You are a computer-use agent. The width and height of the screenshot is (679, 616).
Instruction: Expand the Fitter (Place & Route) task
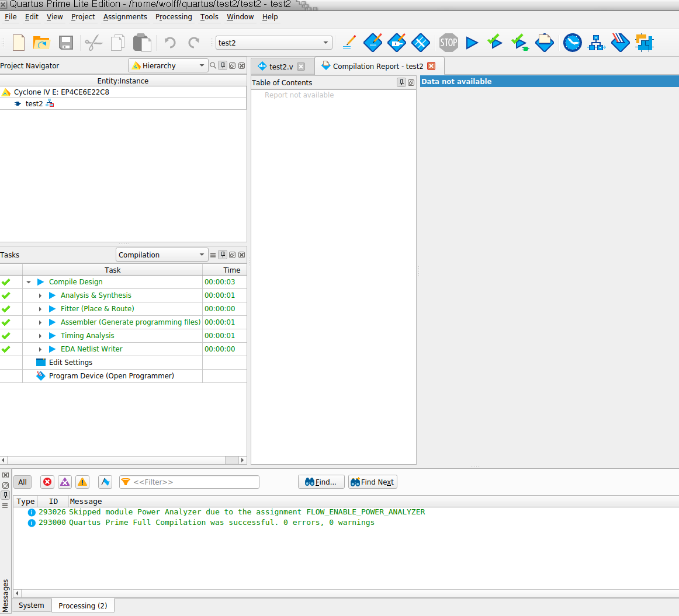coord(40,309)
